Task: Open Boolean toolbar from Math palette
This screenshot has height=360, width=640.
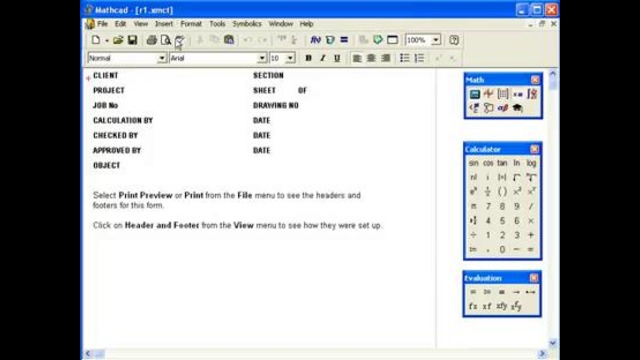Action: pyautogui.click(x=474, y=108)
